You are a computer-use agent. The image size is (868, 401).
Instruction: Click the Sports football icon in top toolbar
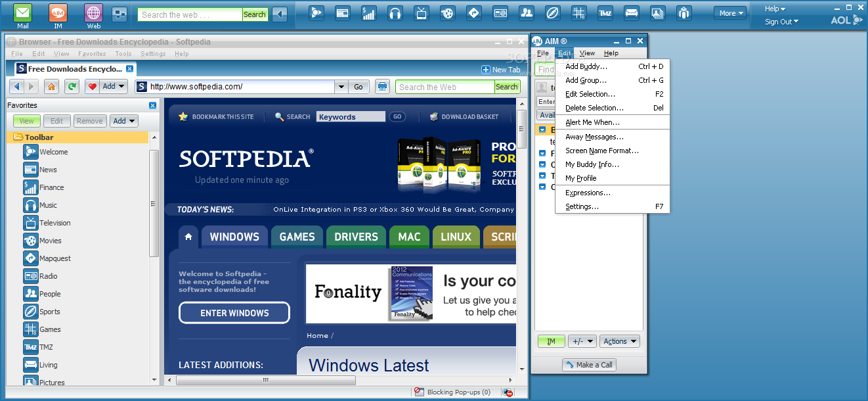click(x=552, y=12)
